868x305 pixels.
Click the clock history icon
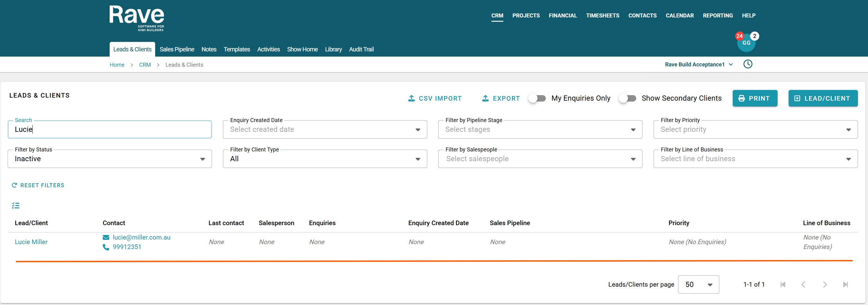point(747,64)
